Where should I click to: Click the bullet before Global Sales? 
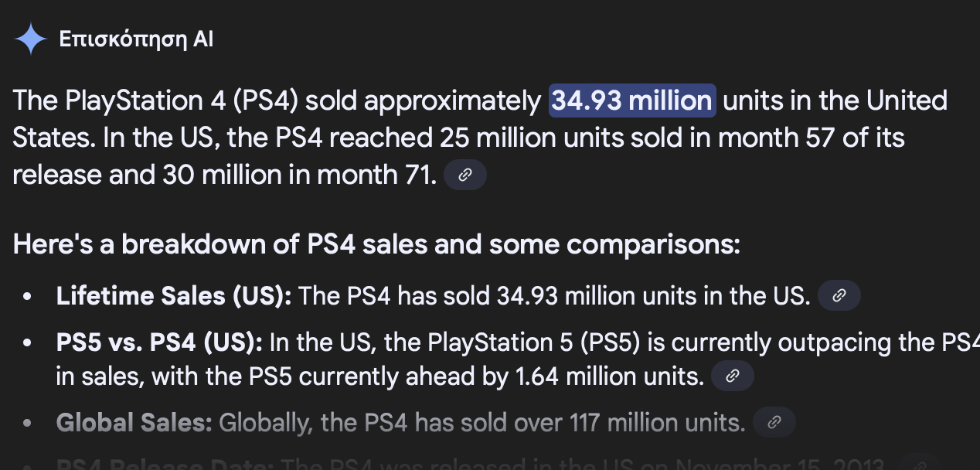[x=29, y=424]
